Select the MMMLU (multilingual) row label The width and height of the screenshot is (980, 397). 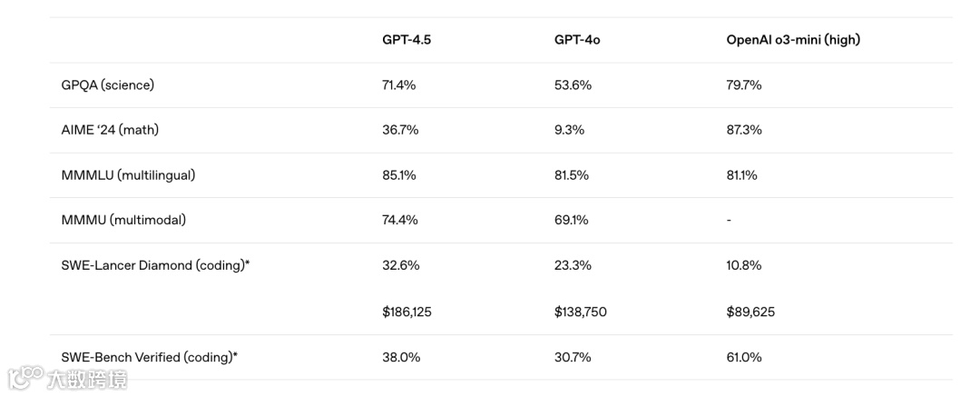point(128,175)
